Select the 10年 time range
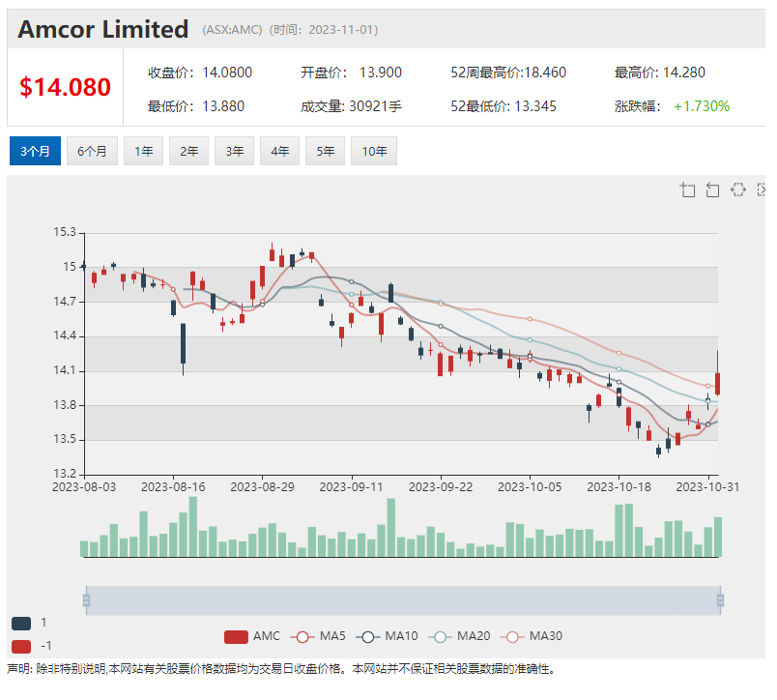The image size is (777, 700). point(374,151)
